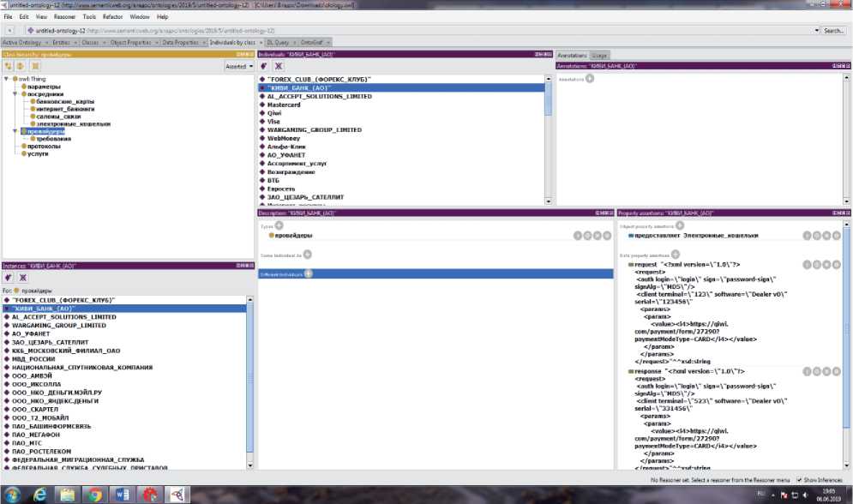853x504 pixels.
Task: Back navigation arrow beside ontology address bar
Action: click(9, 31)
